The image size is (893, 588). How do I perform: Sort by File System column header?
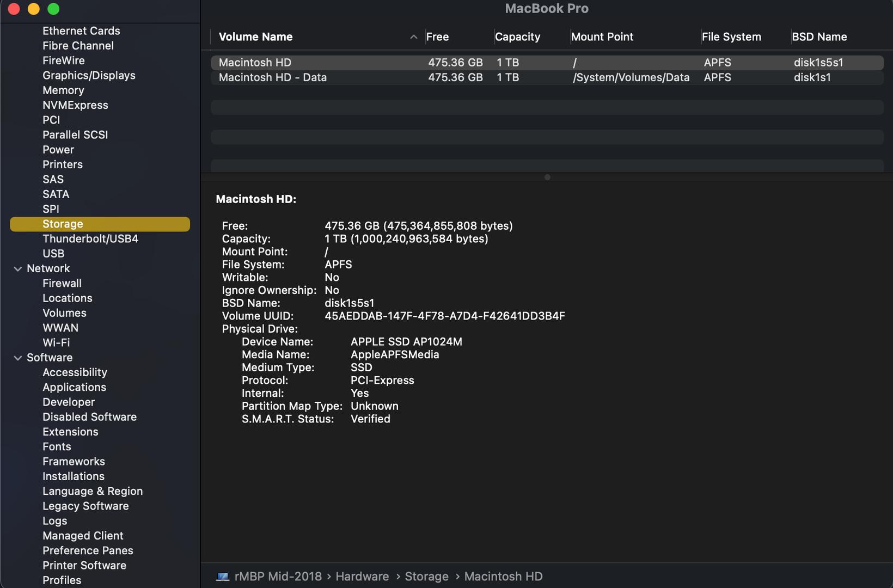click(x=731, y=37)
